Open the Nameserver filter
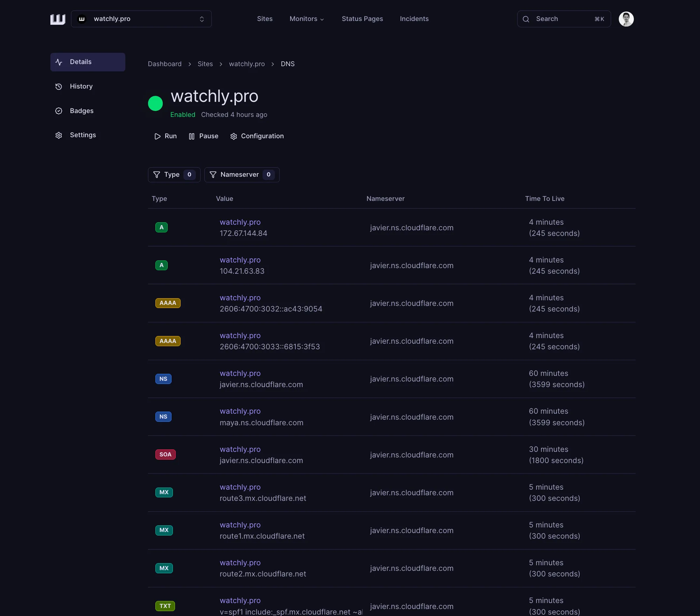 [241, 175]
